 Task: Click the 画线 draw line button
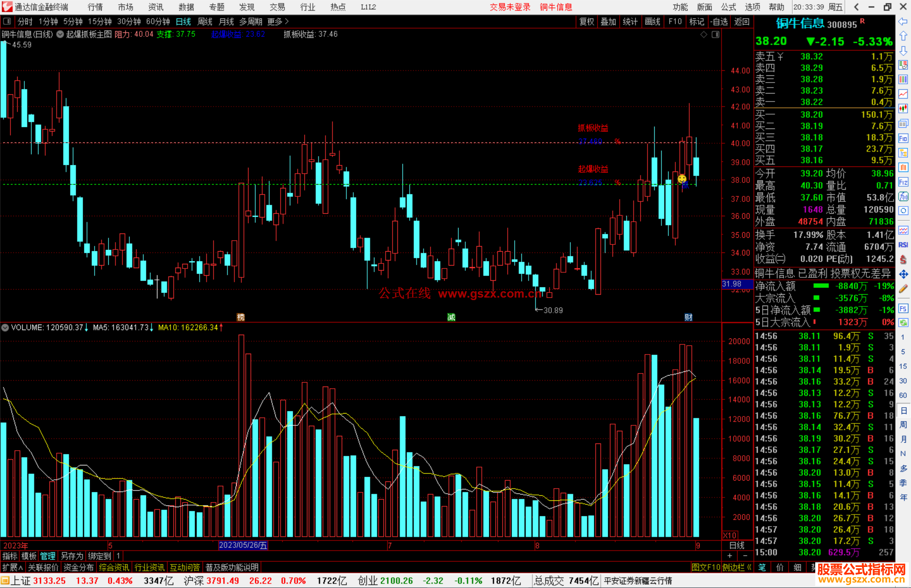pos(652,21)
